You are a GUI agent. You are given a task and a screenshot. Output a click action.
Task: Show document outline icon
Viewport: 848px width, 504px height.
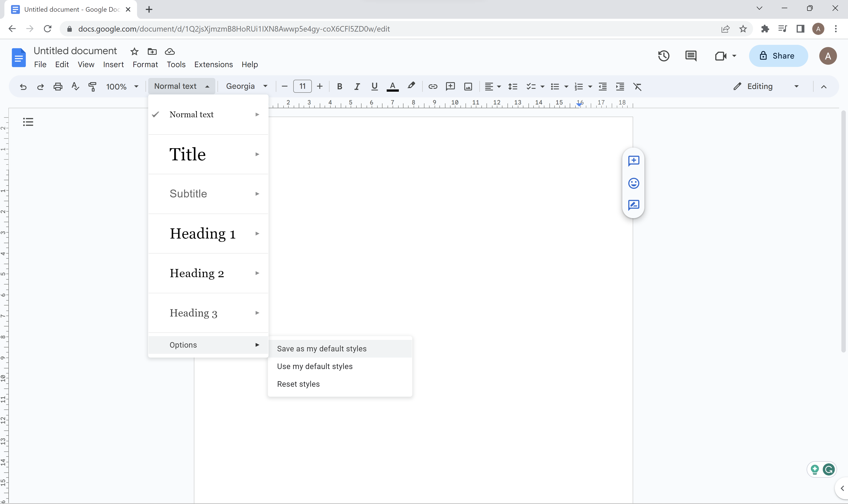(x=28, y=122)
